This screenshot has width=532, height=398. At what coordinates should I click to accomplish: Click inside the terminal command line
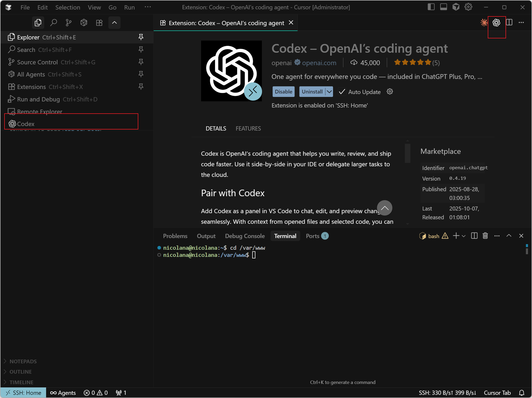[254, 255]
